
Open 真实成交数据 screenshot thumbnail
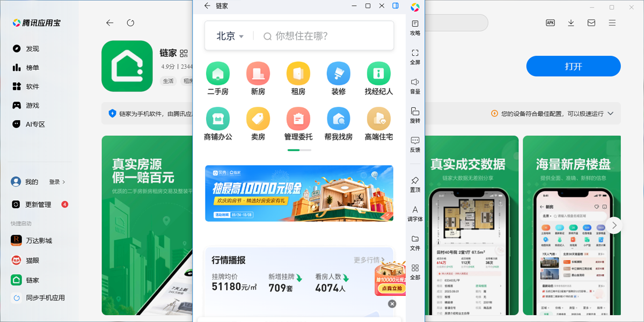(472, 225)
